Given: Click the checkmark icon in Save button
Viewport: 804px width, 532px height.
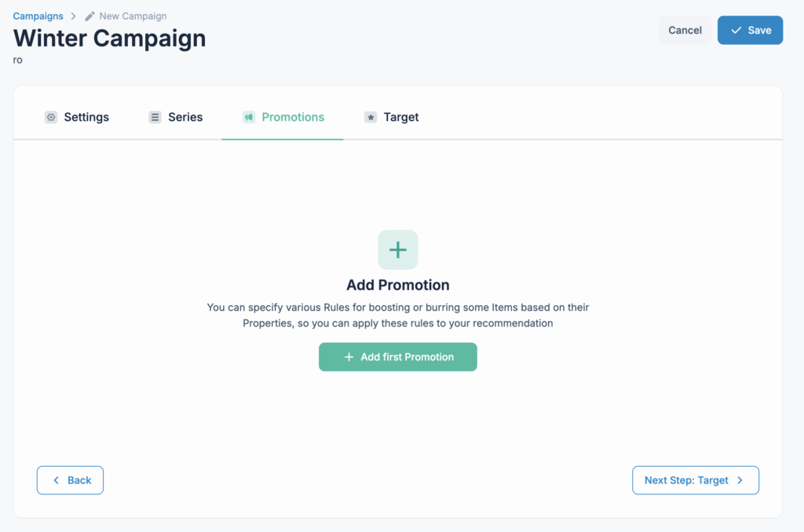Looking at the screenshot, I should click(736, 30).
